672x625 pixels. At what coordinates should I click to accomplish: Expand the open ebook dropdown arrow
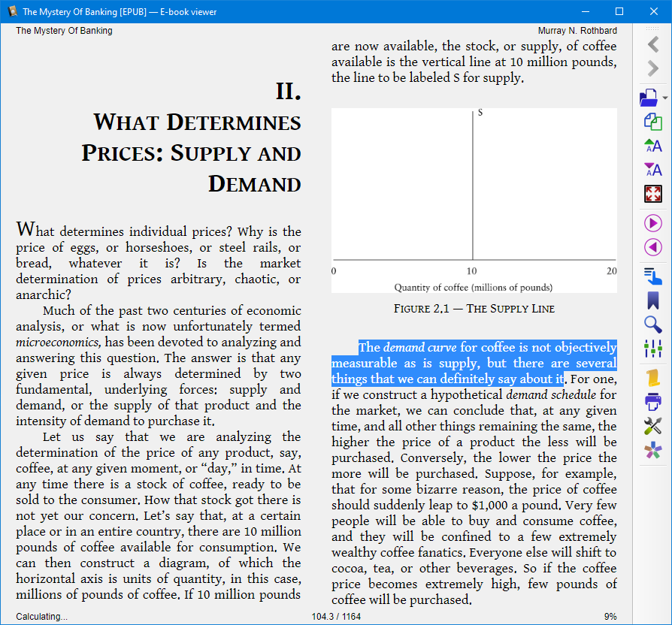click(x=665, y=98)
